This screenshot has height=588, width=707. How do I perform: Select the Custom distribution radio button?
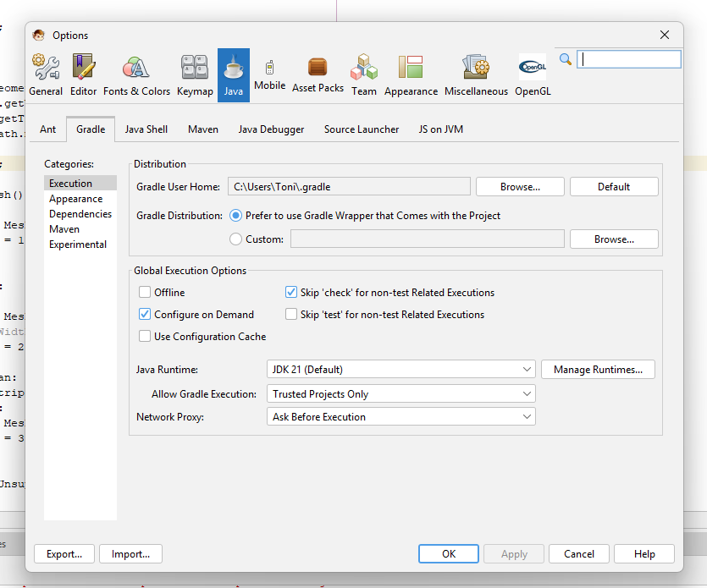point(236,239)
